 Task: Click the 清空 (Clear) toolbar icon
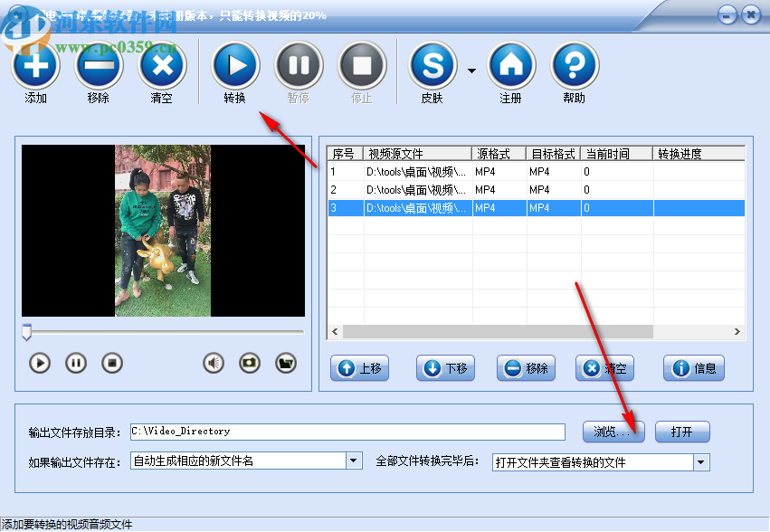click(162, 65)
